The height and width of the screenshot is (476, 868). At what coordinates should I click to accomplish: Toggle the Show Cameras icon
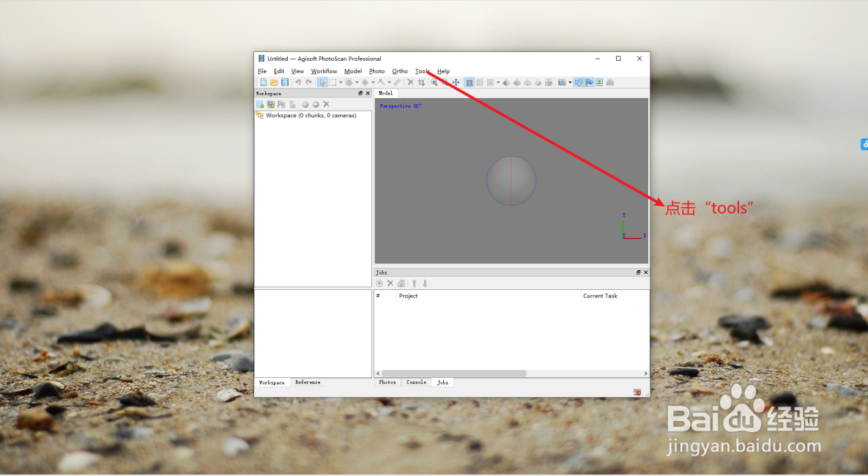(x=562, y=82)
